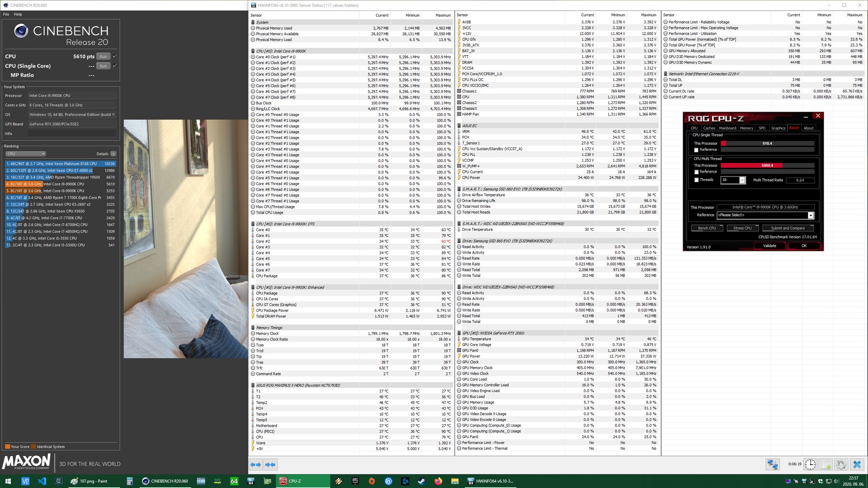Reset HWiNFO timer with clock icon
Viewport: 868px width, 488px height.
pos(810,464)
